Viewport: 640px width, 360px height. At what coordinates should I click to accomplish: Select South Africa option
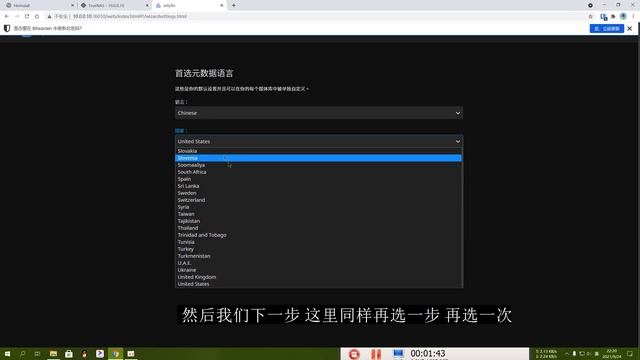[318, 172]
